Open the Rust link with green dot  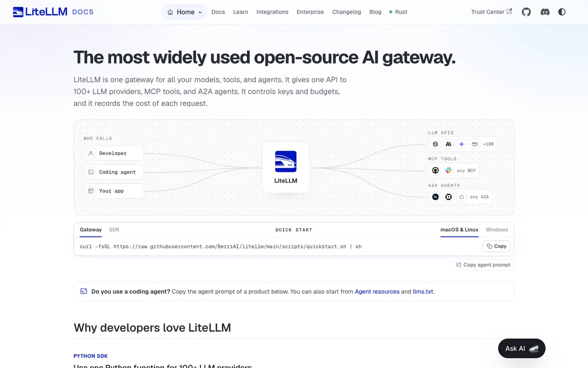[398, 12]
